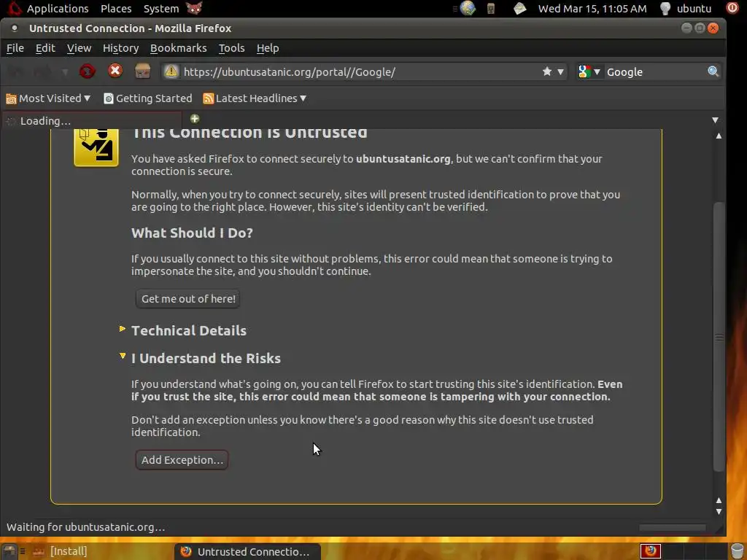Click the What Should I Do? heading

[x=192, y=233]
